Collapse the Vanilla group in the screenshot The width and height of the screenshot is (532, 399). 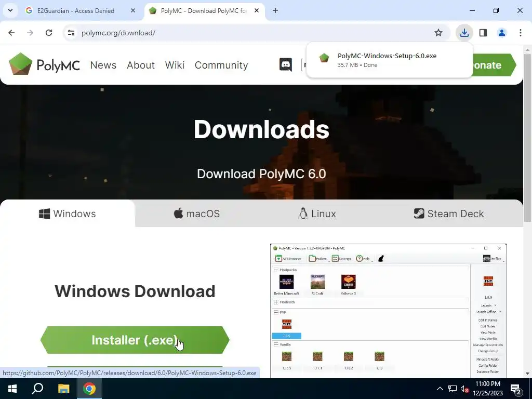click(276, 344)
